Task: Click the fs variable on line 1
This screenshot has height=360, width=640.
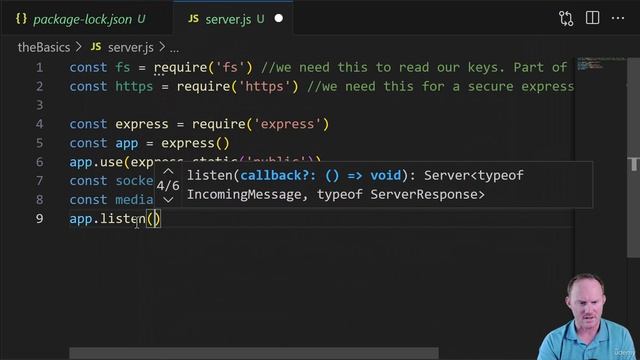Action: [122, 67]
